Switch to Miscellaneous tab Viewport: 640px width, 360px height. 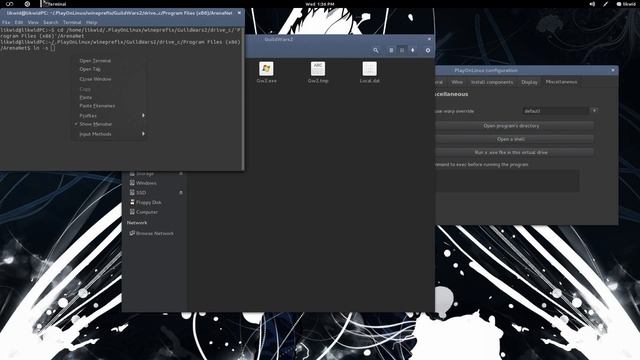(x=561, y=82)
